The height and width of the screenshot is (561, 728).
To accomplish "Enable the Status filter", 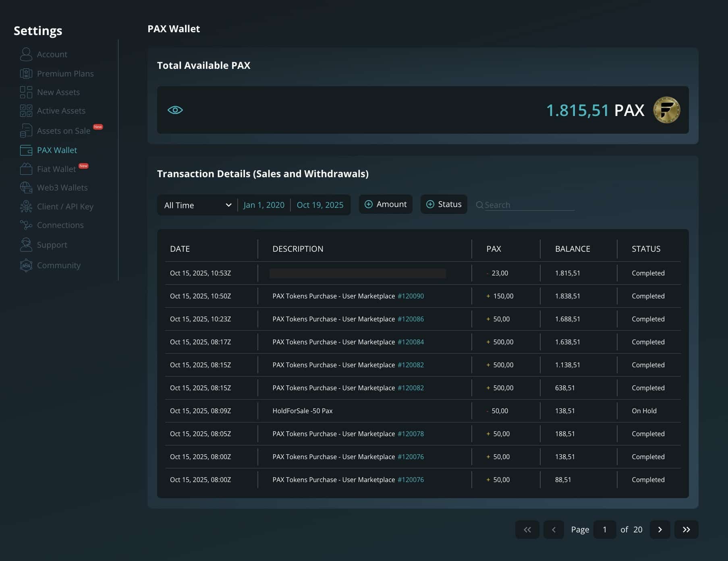I will tap(444, 204).
